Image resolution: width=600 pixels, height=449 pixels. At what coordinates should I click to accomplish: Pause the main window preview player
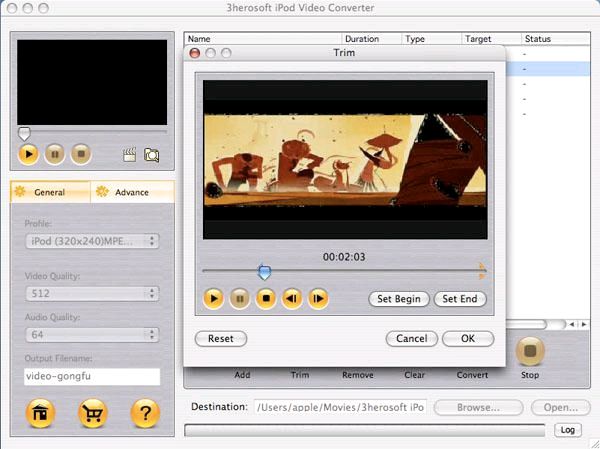(55, 155)
